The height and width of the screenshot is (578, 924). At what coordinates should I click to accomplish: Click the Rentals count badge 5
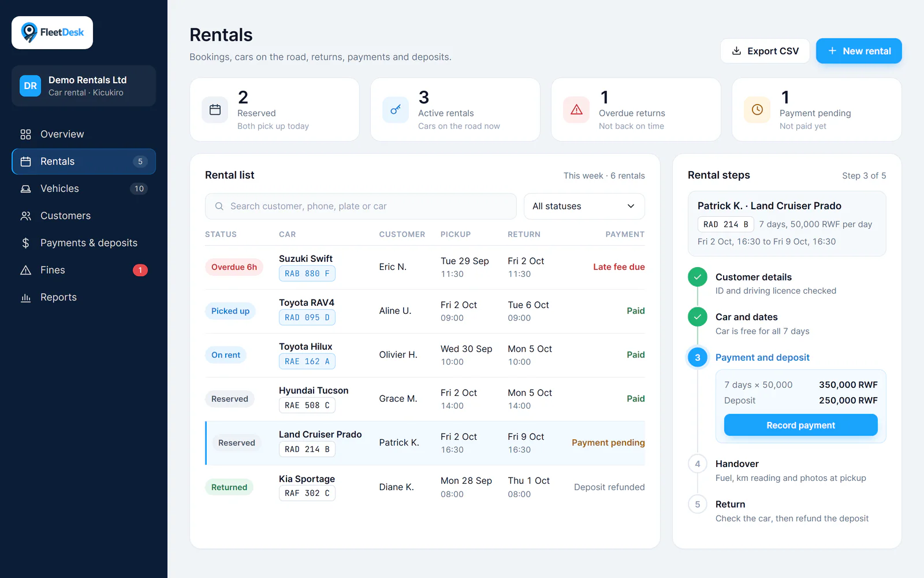coord(140,161)
